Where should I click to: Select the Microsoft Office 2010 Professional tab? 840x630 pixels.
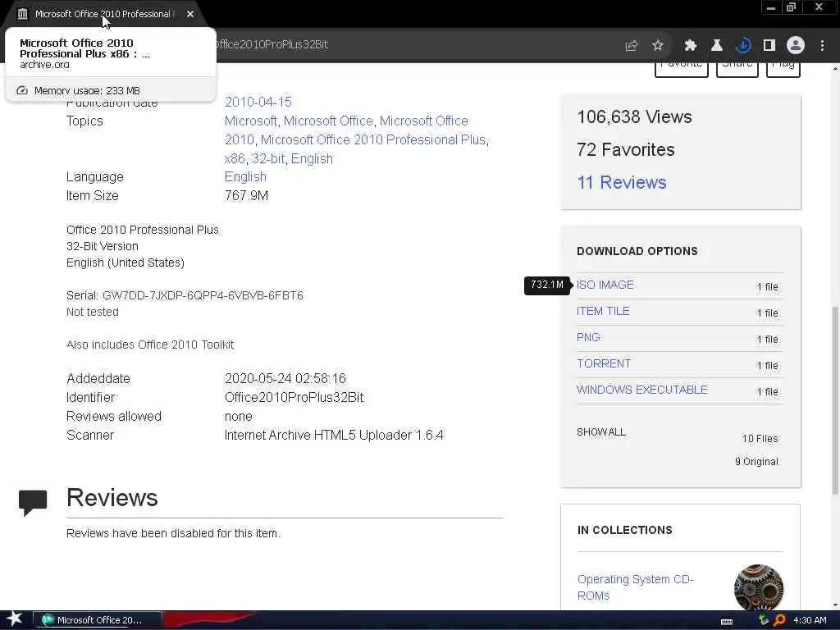pos(104,14)
